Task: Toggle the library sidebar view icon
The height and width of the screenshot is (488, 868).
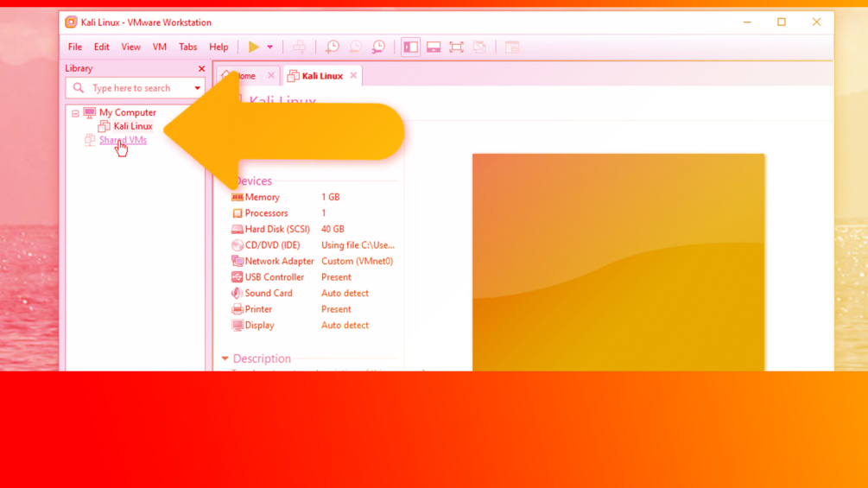Action: (x=411, y=47)
